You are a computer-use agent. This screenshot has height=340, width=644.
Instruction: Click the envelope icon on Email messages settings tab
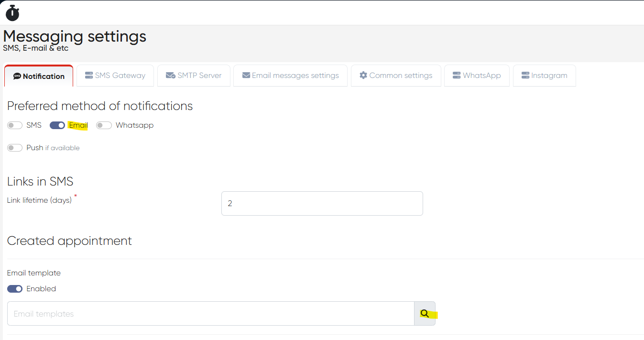pos(246,76)
